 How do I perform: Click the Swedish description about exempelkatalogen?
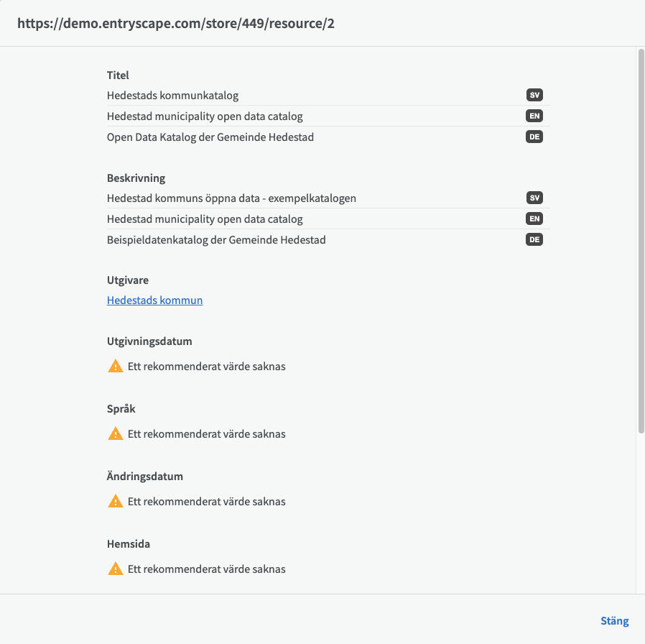click(231, 198)
